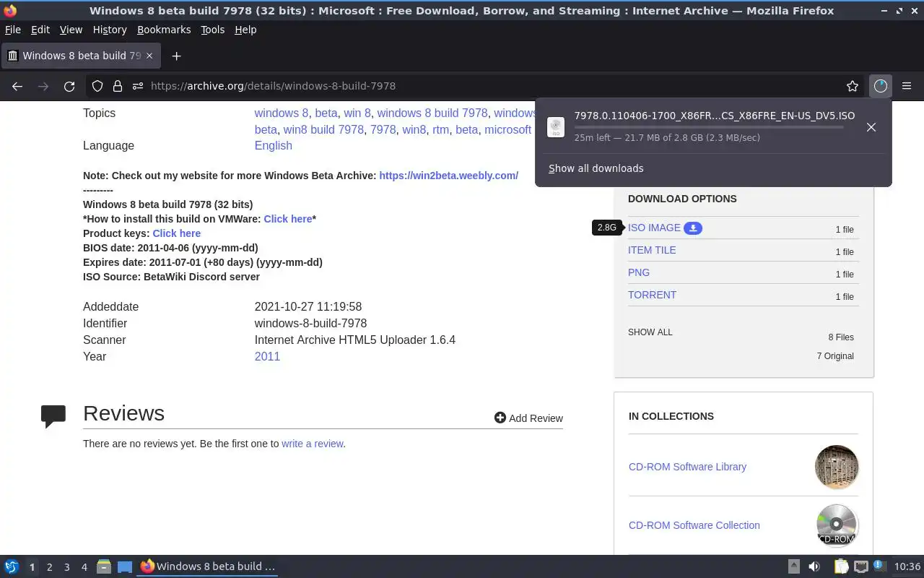This screenshot has width=924, height=578.
Task: Cancel the ISO download with X
Action: click(871, 127)
